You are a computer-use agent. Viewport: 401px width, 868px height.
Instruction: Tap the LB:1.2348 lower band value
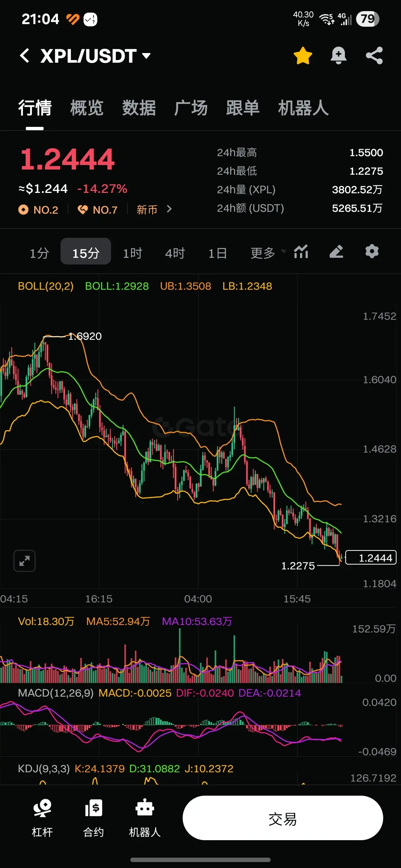pos(247,286)
